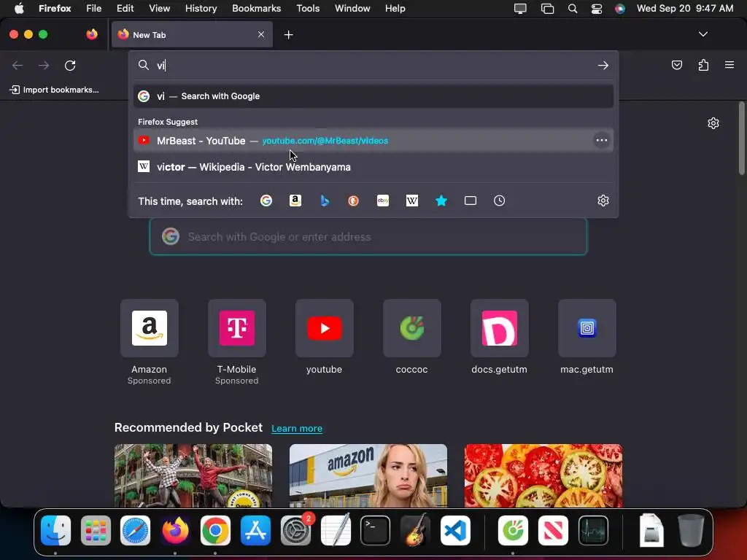
Task: Open App Store from the Dock
Action: [255, 531]
